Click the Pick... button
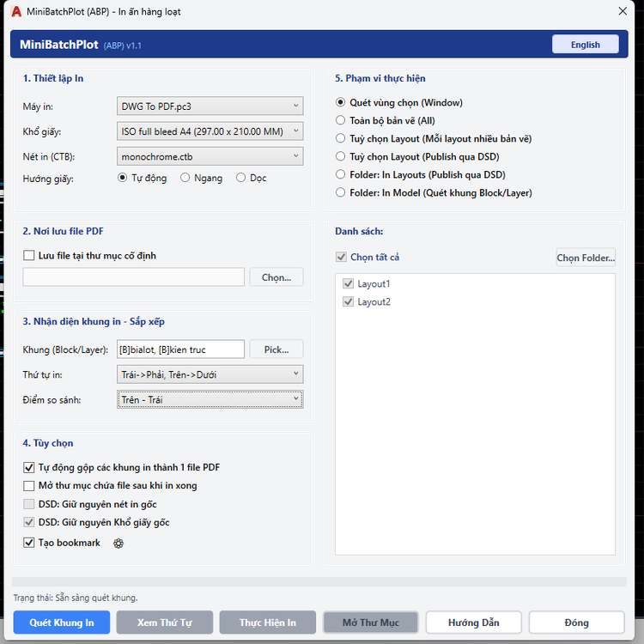This screenshot has height=644, width=644. point(276,349)
